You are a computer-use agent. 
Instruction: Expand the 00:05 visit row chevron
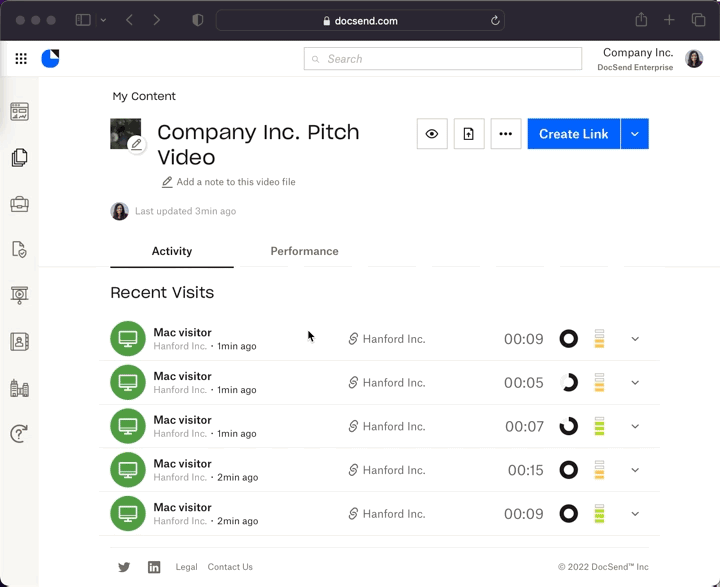click(635, 383)
